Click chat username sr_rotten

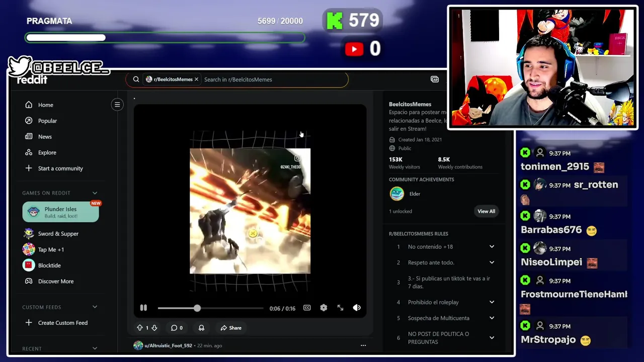point(596,185)
